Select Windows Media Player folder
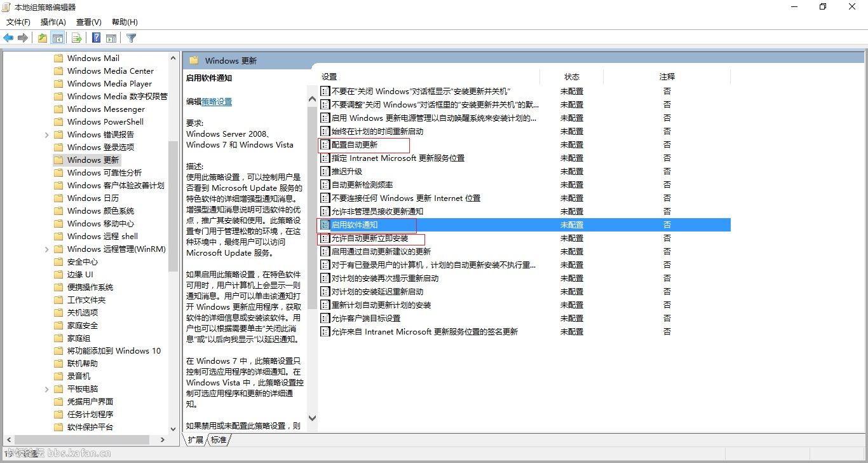Screen dimensions: 868x463 [109, 83]
